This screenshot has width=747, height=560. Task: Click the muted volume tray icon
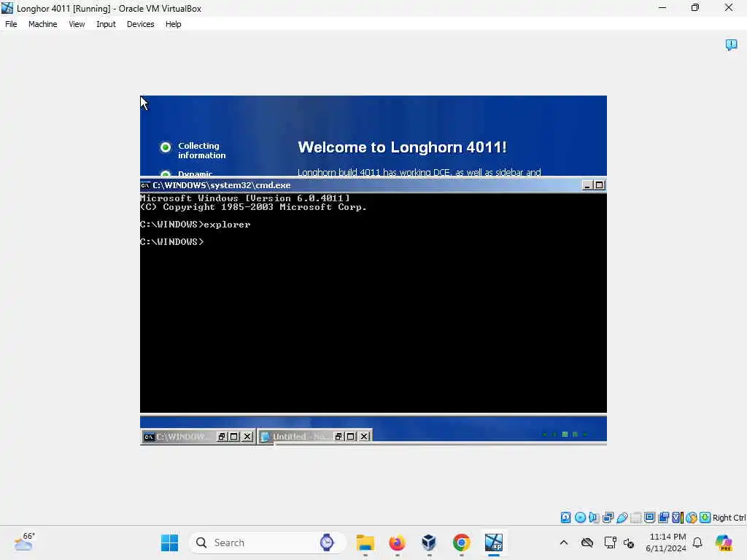629,542
